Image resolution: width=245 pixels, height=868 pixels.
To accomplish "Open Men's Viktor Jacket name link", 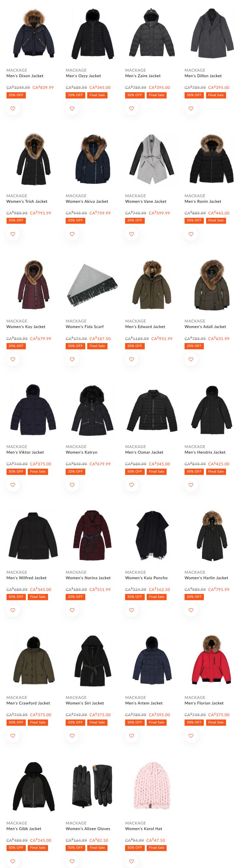I will pyautogui.click(x=25, y=452).
